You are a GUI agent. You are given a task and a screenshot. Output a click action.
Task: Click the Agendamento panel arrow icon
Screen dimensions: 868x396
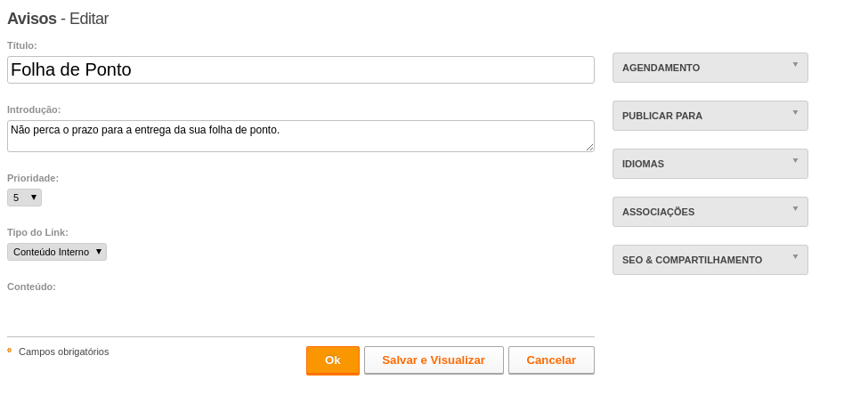tap(796, 65)
